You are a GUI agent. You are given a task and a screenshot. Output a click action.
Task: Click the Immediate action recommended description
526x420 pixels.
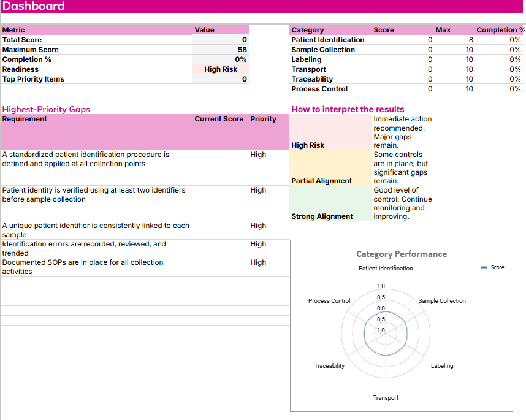coord(403,132)
